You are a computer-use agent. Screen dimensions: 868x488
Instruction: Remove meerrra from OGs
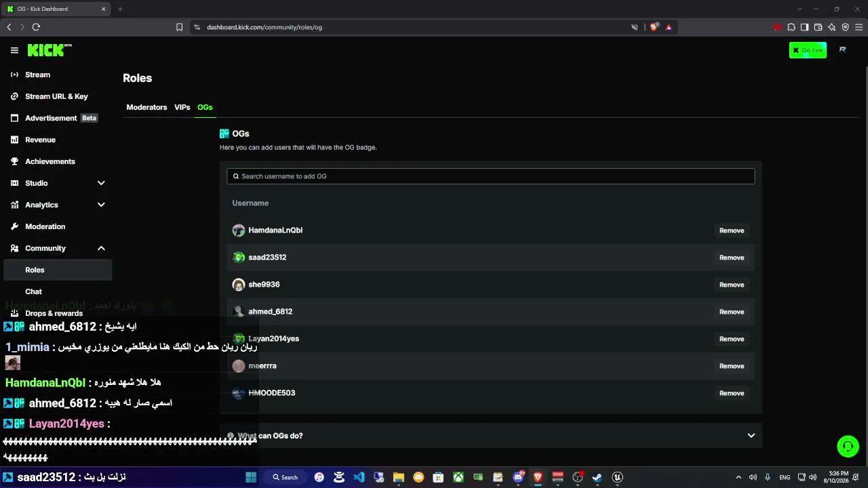(732, 366)
